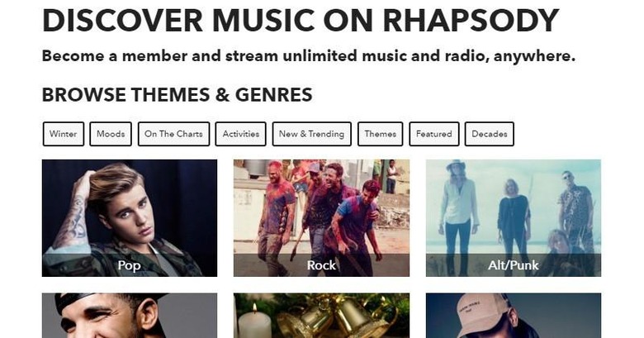Screen dimensions: 644x338
Task: Click the Pop label caption
Action: [x=130, y=265]
